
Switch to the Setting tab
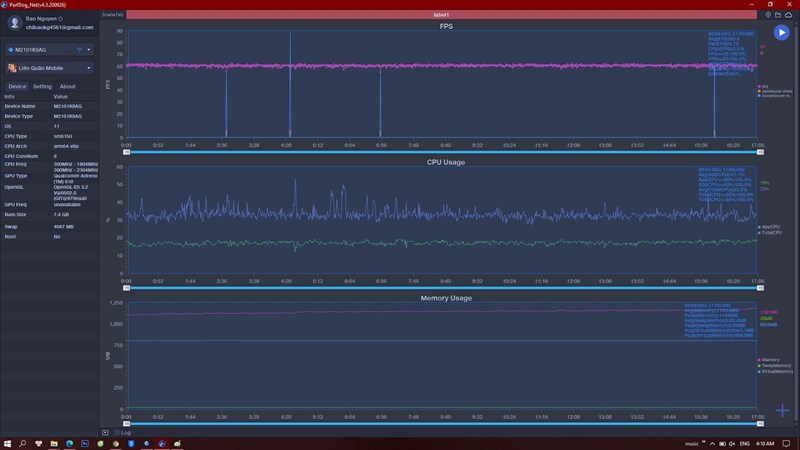pyautogui.click(x=42, y=87)
